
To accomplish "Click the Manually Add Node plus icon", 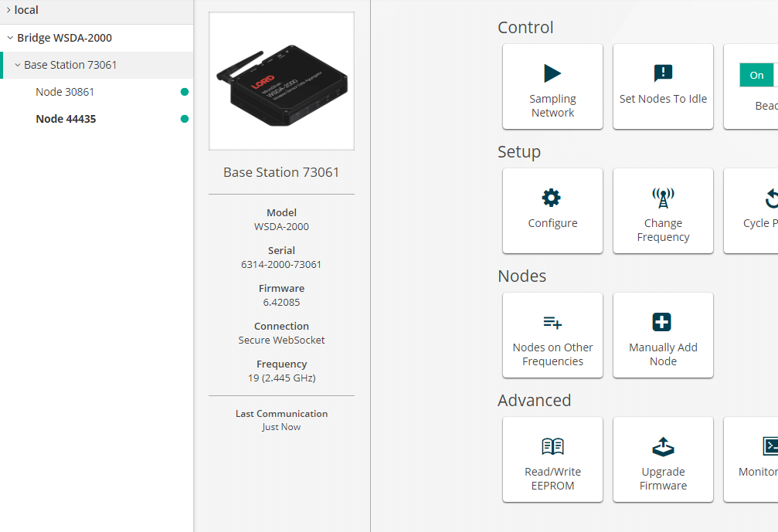I will click(x=662, y=322).
